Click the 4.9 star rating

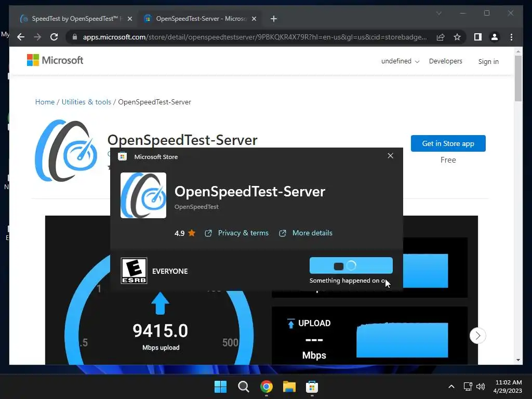tap(185, 233)
